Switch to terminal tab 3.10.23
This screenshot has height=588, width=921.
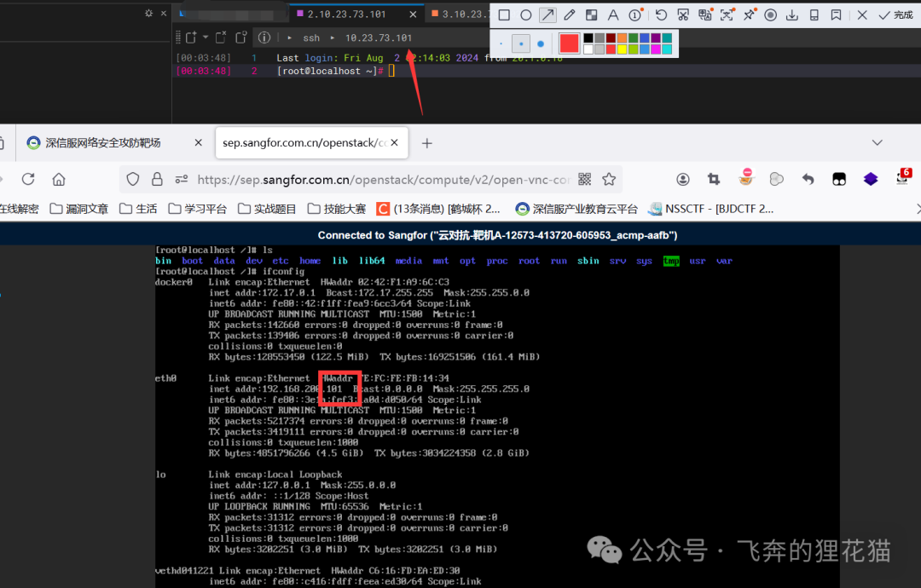pyautogui.click(x=457, y=14)
